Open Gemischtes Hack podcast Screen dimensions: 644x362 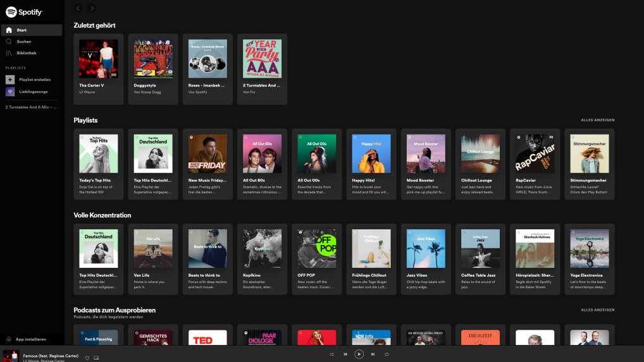coord(153,335)
